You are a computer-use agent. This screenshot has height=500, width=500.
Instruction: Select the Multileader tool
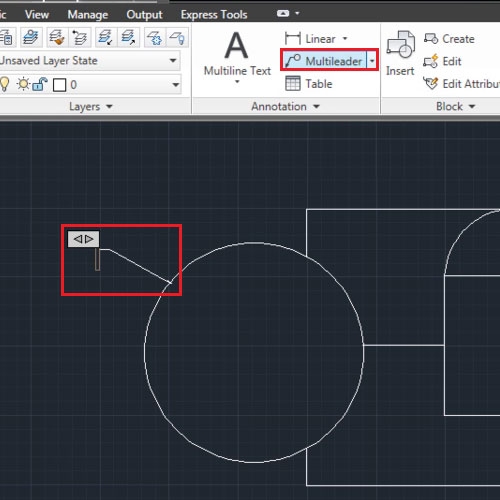coord(324,61)
